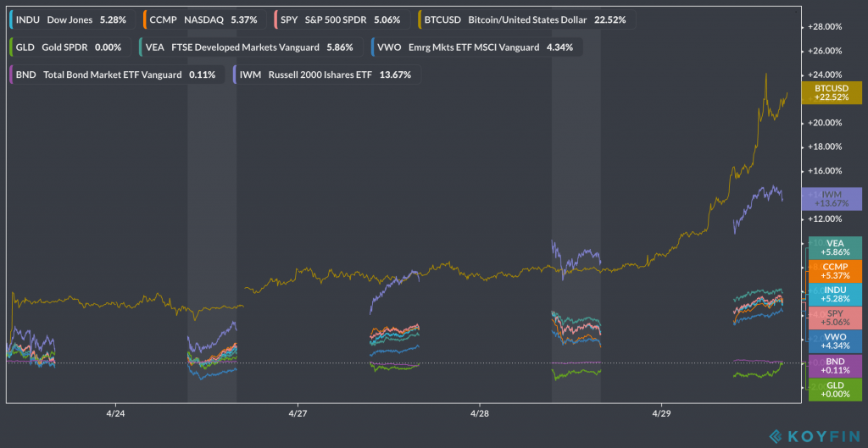Toggle the BTCUSD Bitcoin legend entry
Image resolution: width=868 pixels, height=448 pixels.
click(x=526, y=19)
